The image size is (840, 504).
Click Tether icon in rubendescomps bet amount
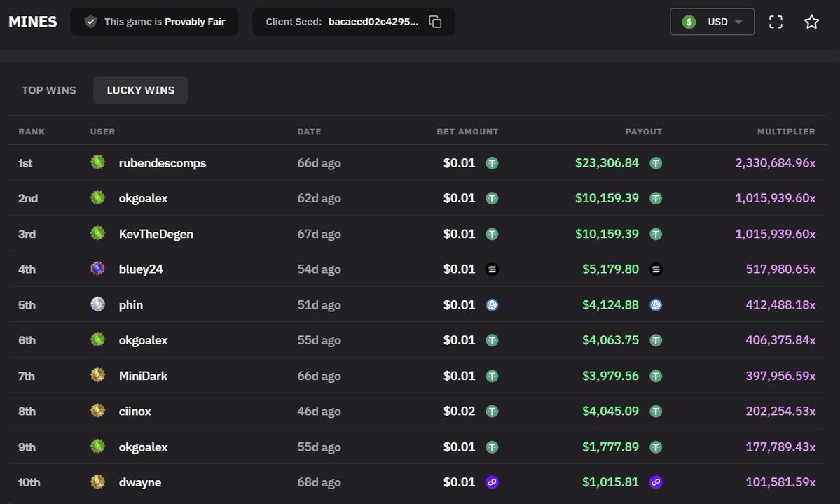tap(492, 163)
